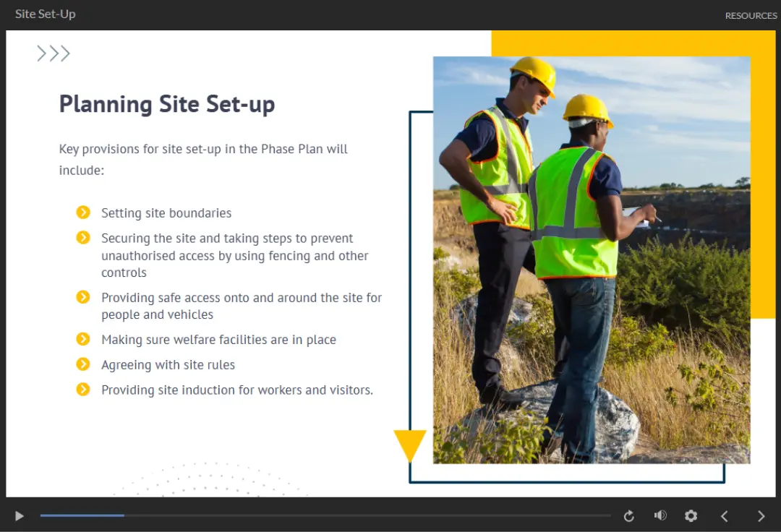Open the player settings gear

691,515
